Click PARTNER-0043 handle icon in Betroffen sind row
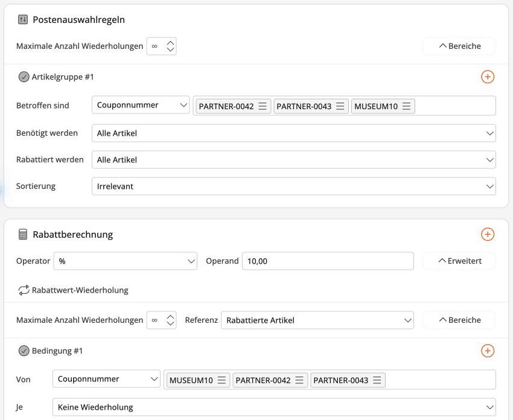This screenshot has width=513, height=420. 340,106
